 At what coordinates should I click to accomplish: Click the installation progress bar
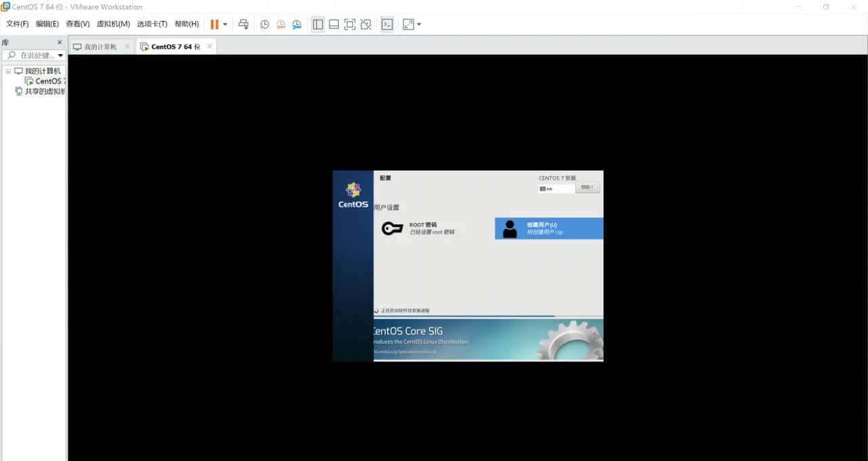coord(488,316)
